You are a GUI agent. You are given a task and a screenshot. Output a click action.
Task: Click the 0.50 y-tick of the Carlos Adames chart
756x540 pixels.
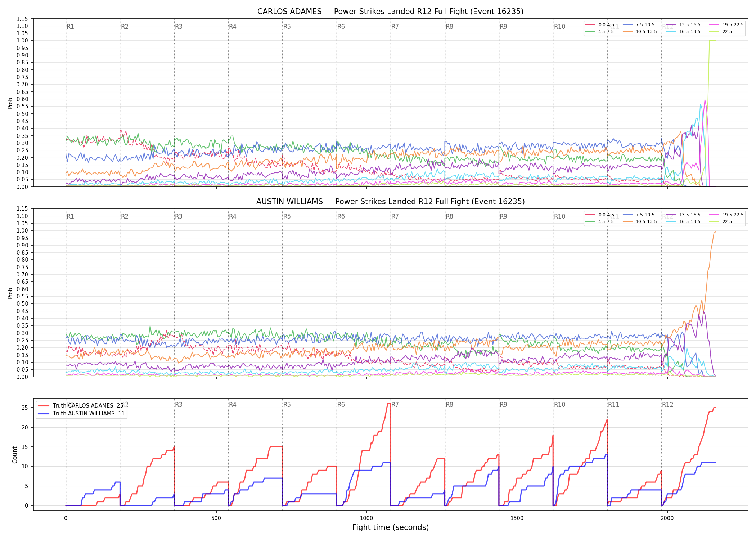23,114
